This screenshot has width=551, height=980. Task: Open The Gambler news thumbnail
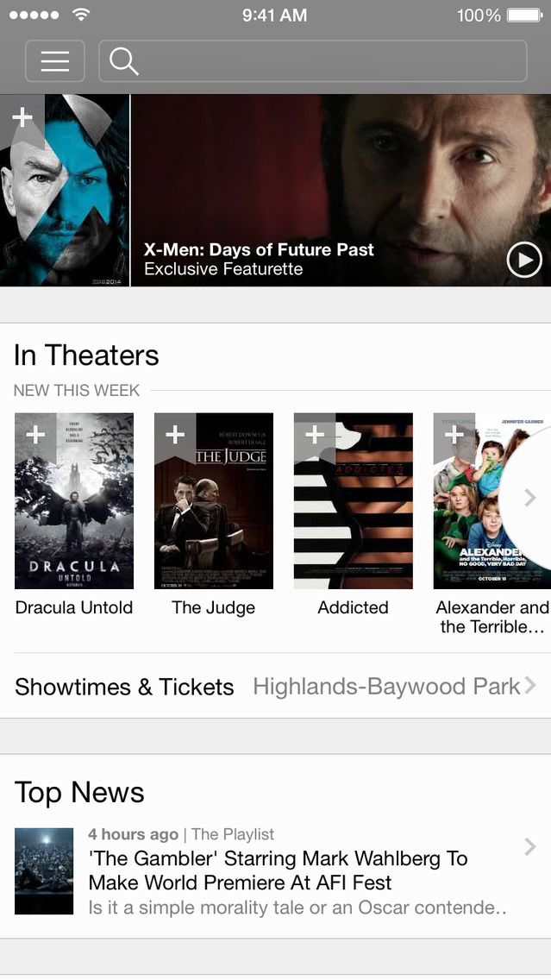click(x=44, y=870)
